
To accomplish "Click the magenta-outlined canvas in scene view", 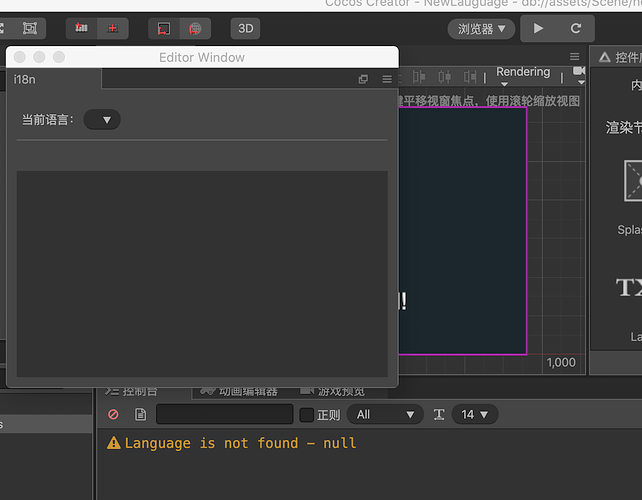I will [x=463, y=231].
